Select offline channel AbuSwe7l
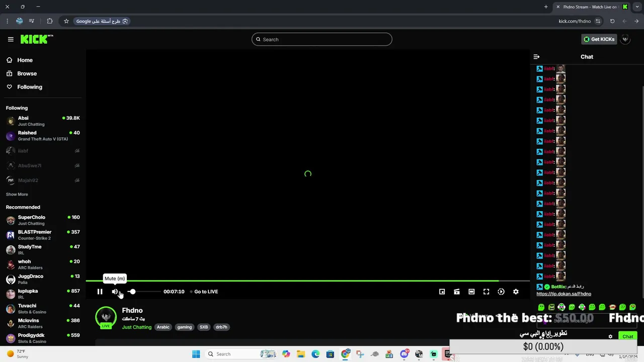 click(x=43, y=165)
